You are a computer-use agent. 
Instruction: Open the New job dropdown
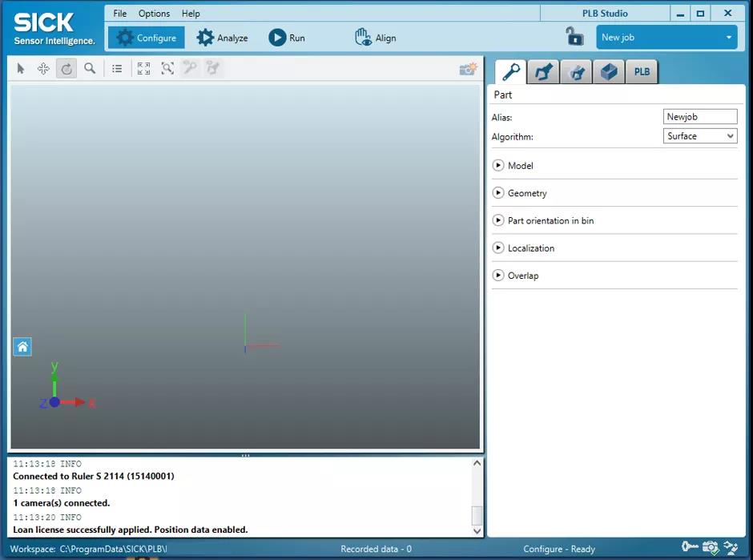[x=666, y=38]
